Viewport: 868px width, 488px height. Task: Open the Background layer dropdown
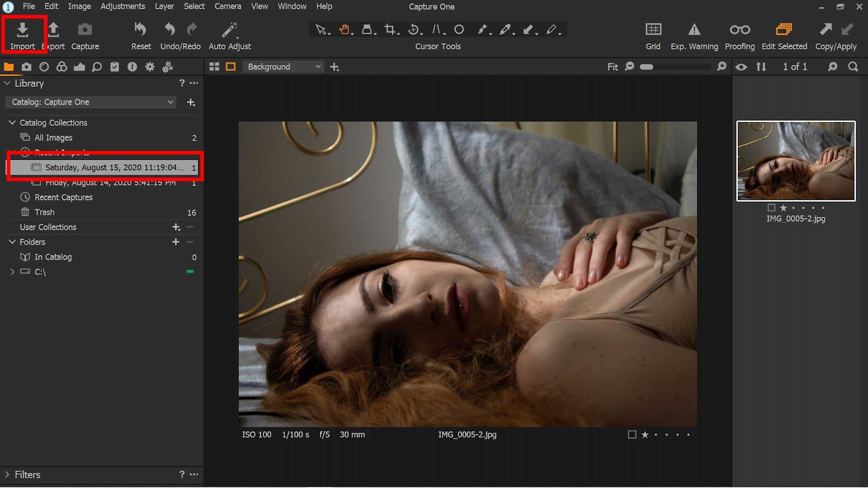[283, 67]
